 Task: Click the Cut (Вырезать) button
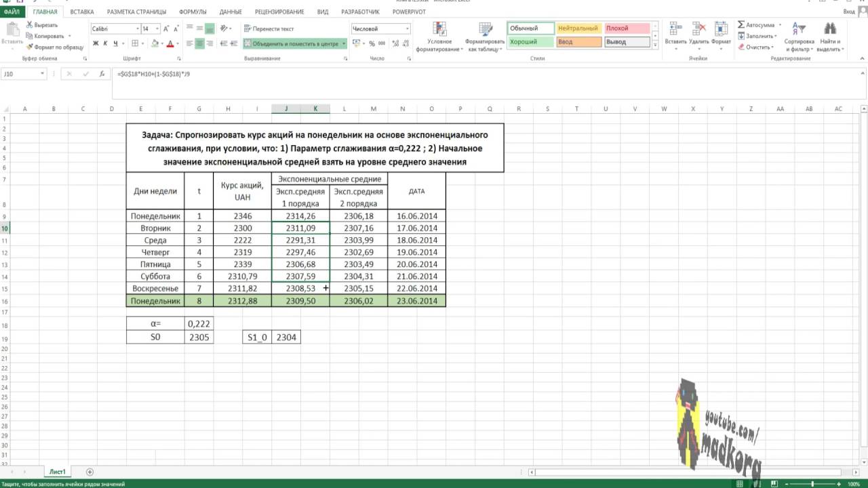tap(42, 25)
